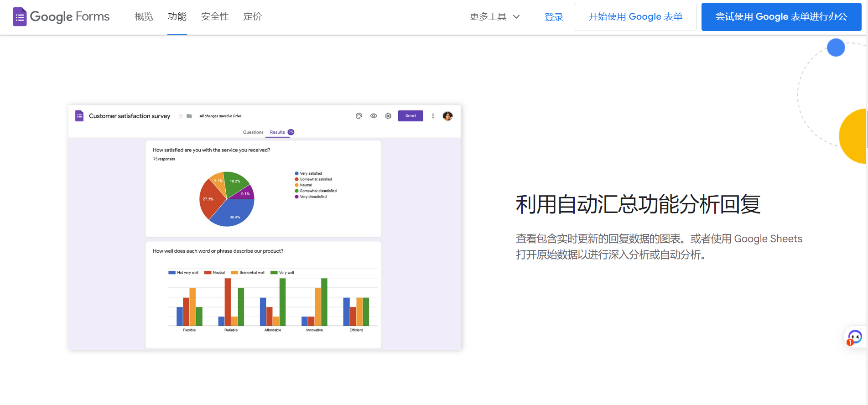Click the orange pie-chart Neutral legend dot
This screenshot has width=868, height=405.
tap(296, 185)
